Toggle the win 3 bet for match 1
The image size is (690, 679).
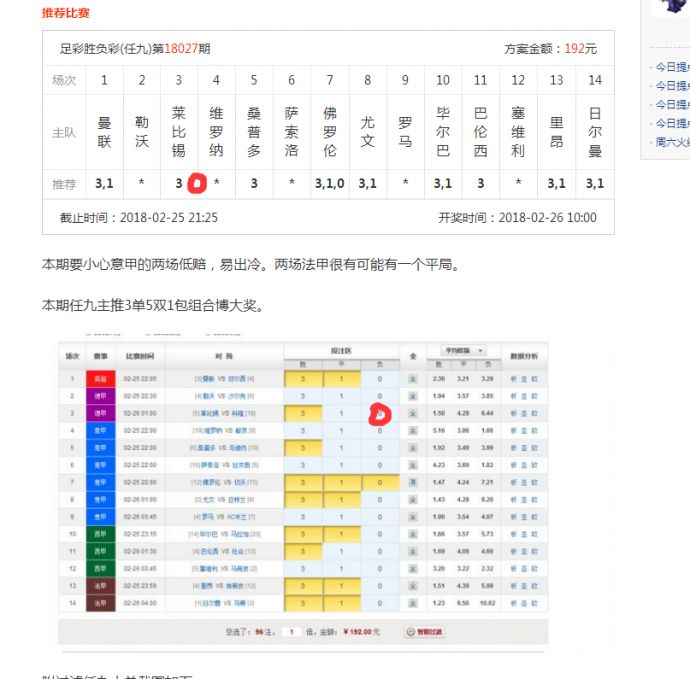pyautogui.click(x=303, y=379)
